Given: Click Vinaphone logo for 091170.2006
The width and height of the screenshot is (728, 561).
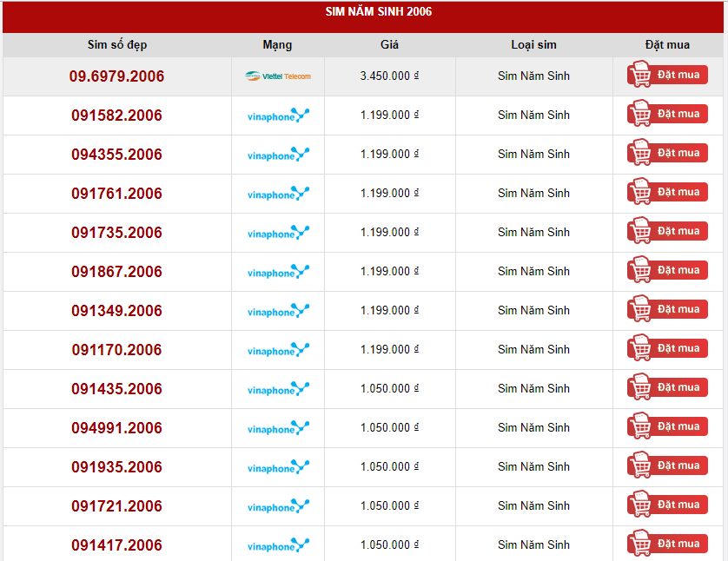Looking at the screenshot, I should [278, 349].
